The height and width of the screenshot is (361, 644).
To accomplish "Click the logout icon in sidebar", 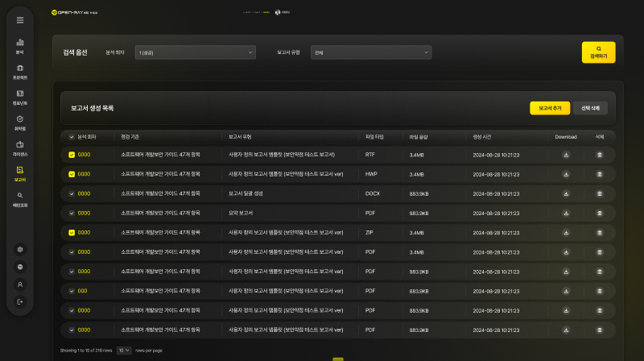I will 19,302.
